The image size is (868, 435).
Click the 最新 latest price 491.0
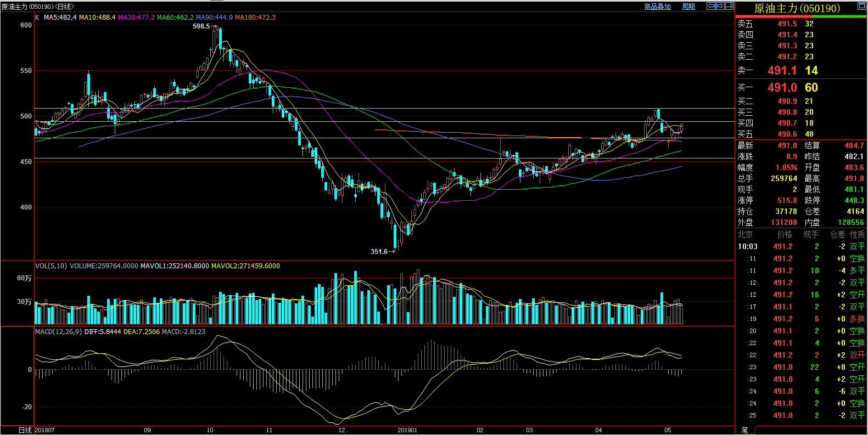pos(787,145)
